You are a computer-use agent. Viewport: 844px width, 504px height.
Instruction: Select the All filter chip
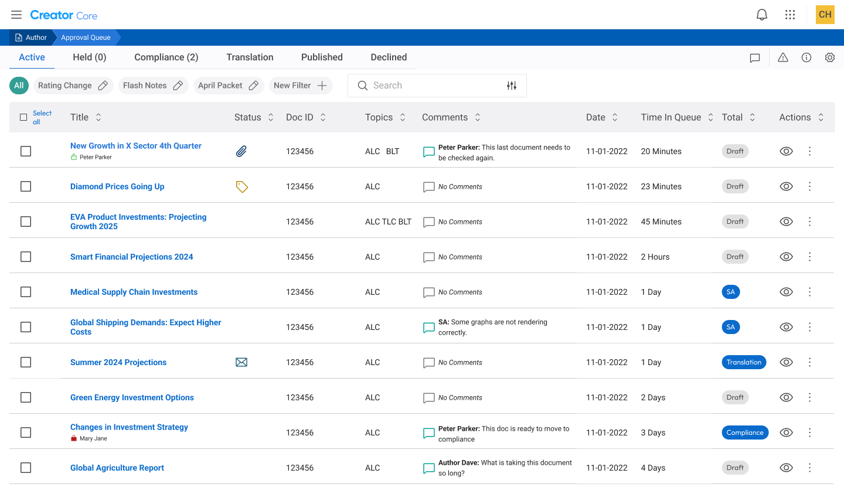click(19, 86)
